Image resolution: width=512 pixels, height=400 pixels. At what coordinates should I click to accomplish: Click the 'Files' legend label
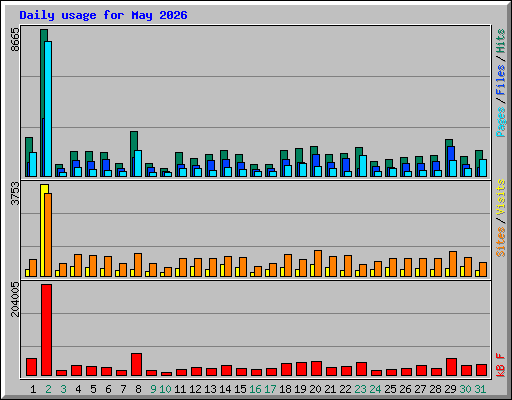pyautogui.click(x=500, y=80)
